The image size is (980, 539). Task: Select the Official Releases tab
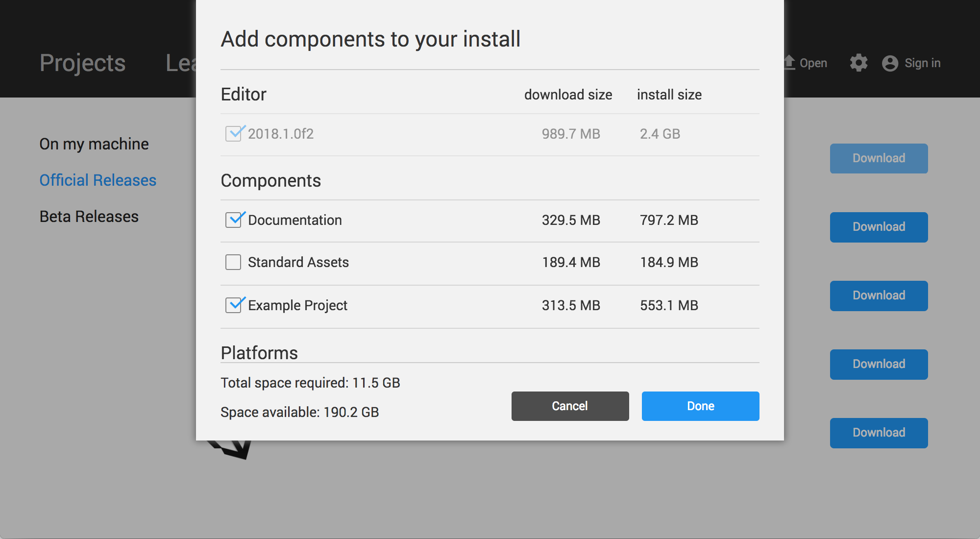click(x=98, y=179)
